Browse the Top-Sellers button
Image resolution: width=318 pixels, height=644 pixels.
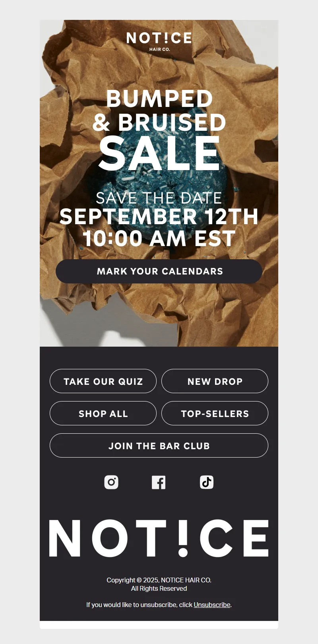(215, 413)
